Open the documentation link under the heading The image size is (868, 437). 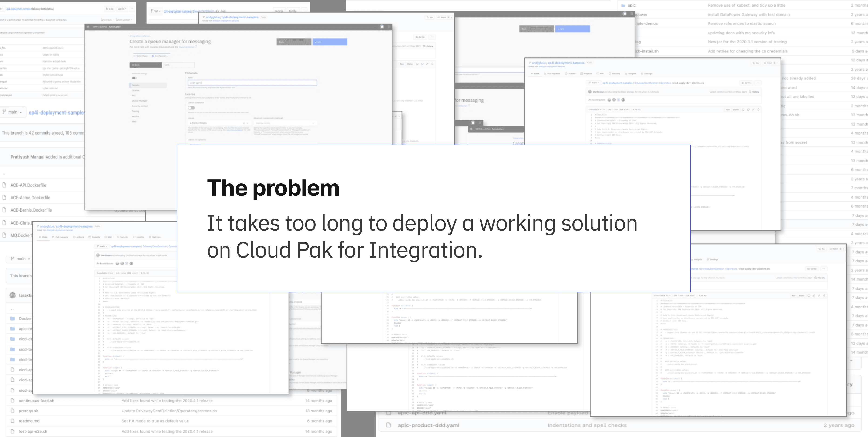186,47
